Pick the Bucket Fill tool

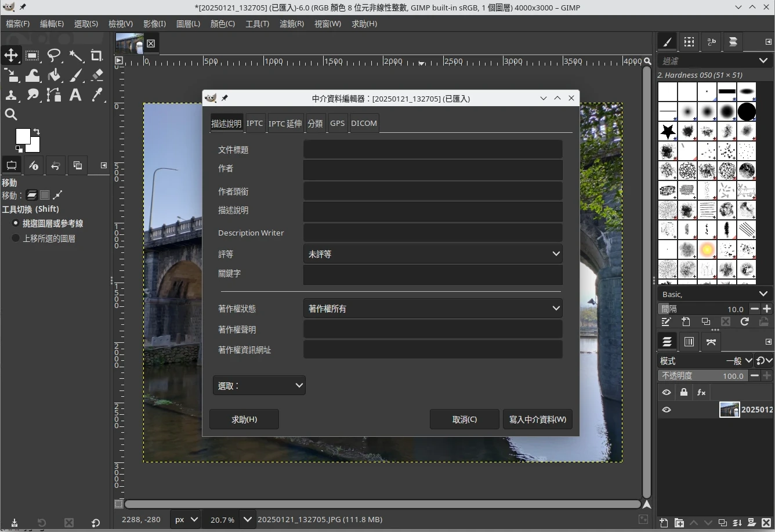click(x=54, y=75)
